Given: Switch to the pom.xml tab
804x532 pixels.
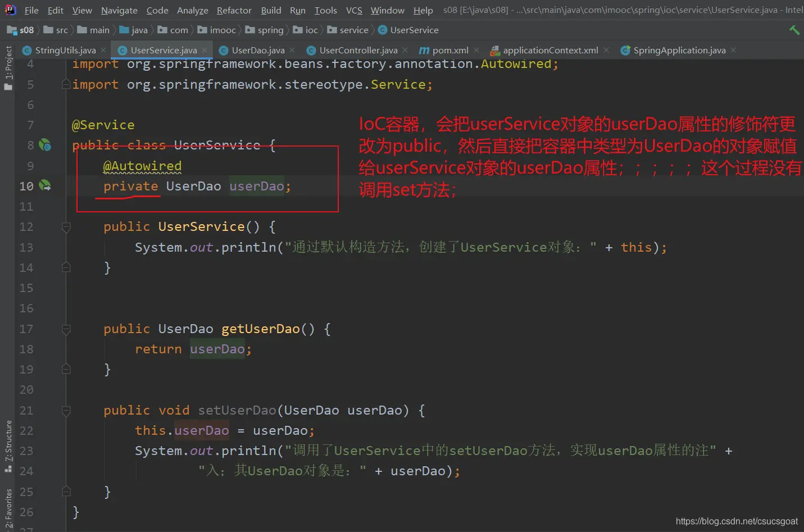Looking at the screenshot, I should click(x=449, y=51).
